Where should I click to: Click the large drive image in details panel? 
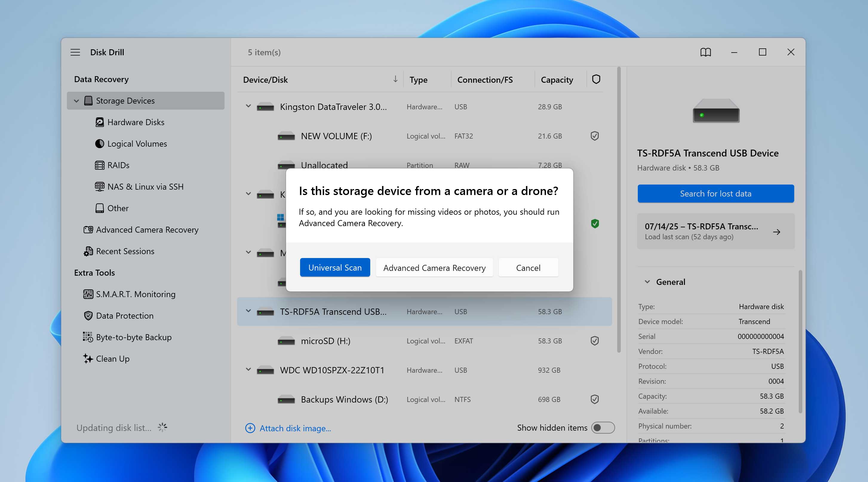(716, 111)
